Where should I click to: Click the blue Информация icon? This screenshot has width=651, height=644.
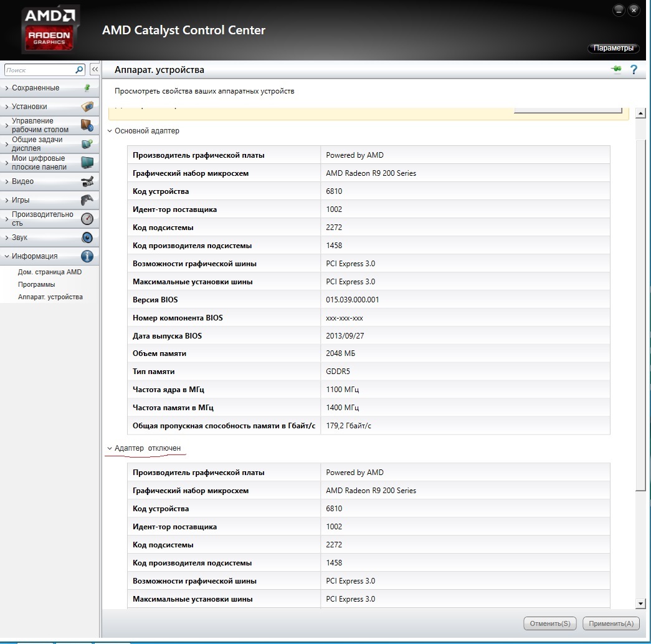pos(87,256)
